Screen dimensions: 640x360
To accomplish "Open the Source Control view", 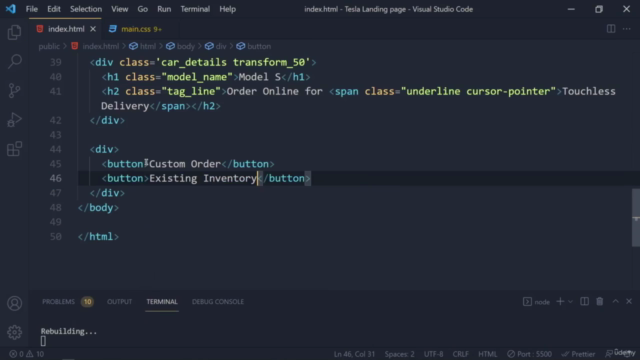I will [14, 91].
